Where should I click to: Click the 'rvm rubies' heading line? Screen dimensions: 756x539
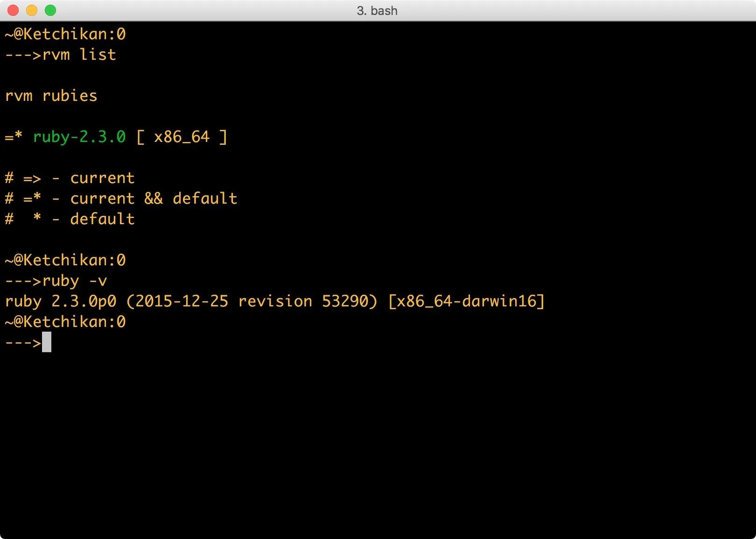click(x=51, y=96)
